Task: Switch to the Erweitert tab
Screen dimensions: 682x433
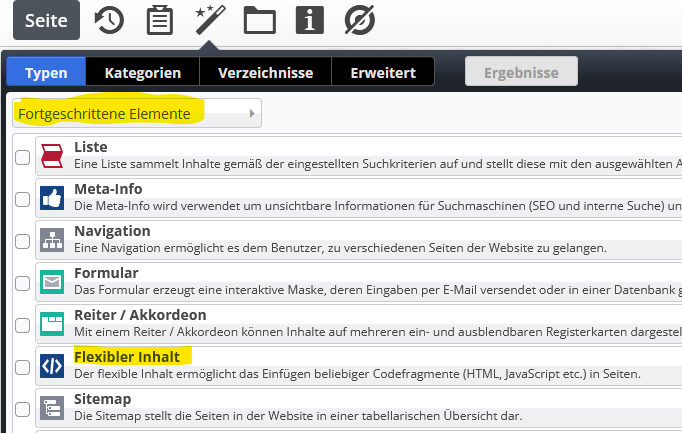Action: tap(383, 73)
